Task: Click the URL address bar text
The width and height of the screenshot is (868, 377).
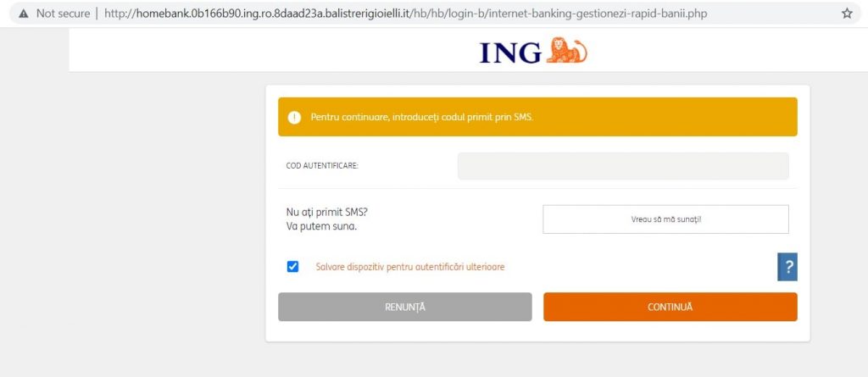Action: pyautogui.click(x=405, y=14)
